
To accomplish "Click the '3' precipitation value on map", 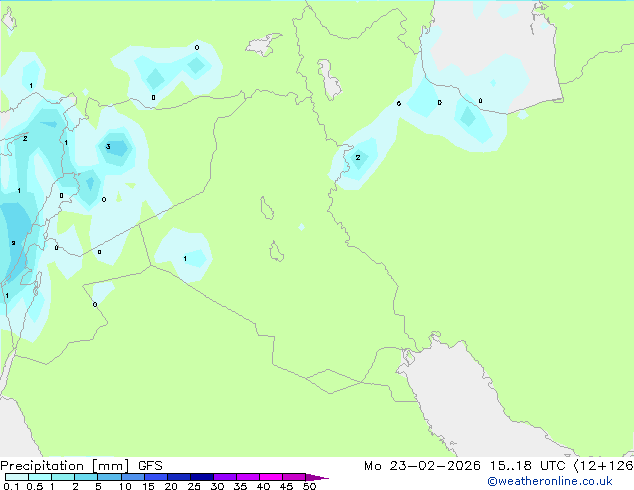I will coord(108,146).
